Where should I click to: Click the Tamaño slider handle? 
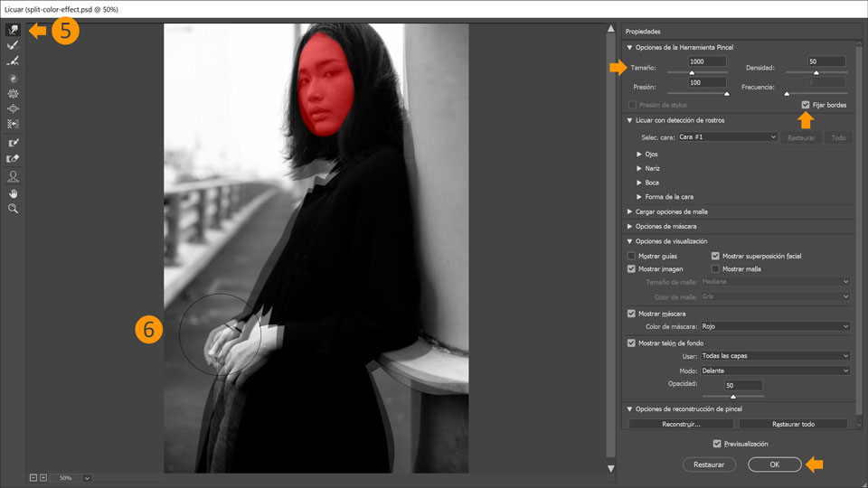tap(692, 72)
